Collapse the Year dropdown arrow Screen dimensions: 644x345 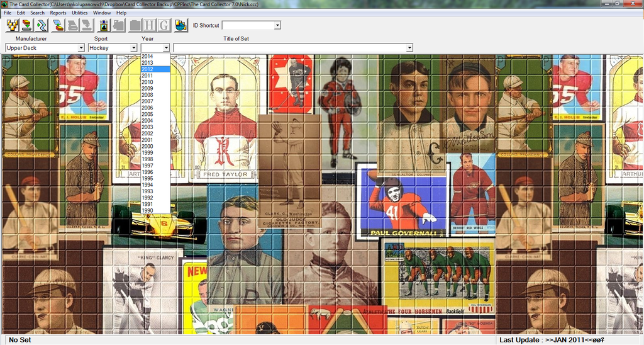tap(166, 48)
